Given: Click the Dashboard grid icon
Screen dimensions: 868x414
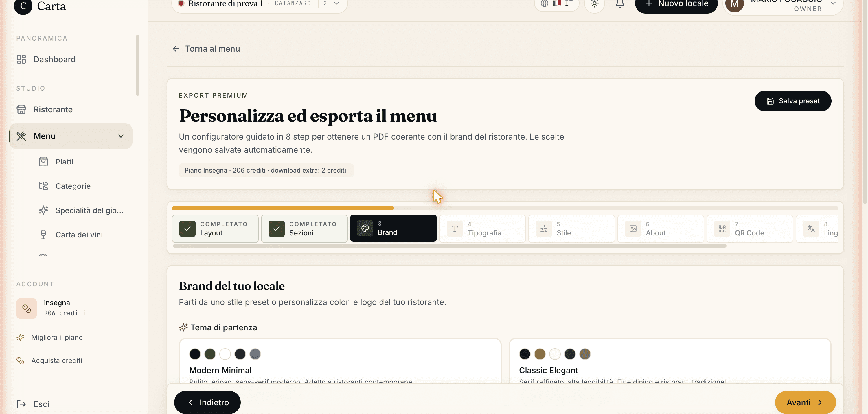Looking at the screenshot, I should coord(21,59).
